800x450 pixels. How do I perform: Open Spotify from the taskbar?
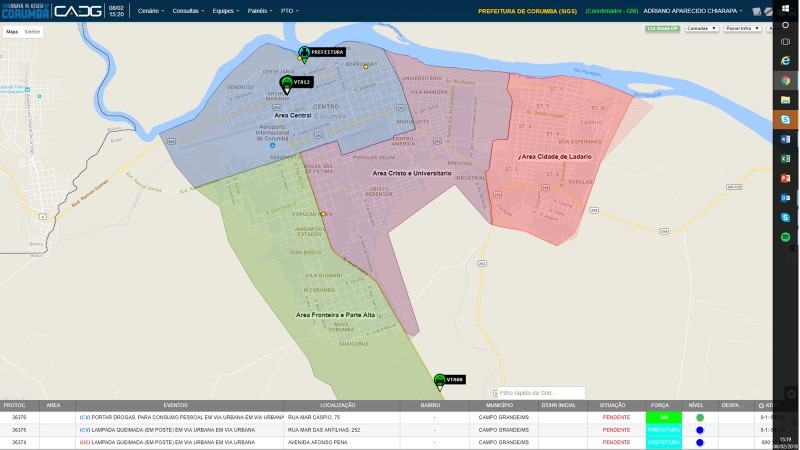pos(786,237)
